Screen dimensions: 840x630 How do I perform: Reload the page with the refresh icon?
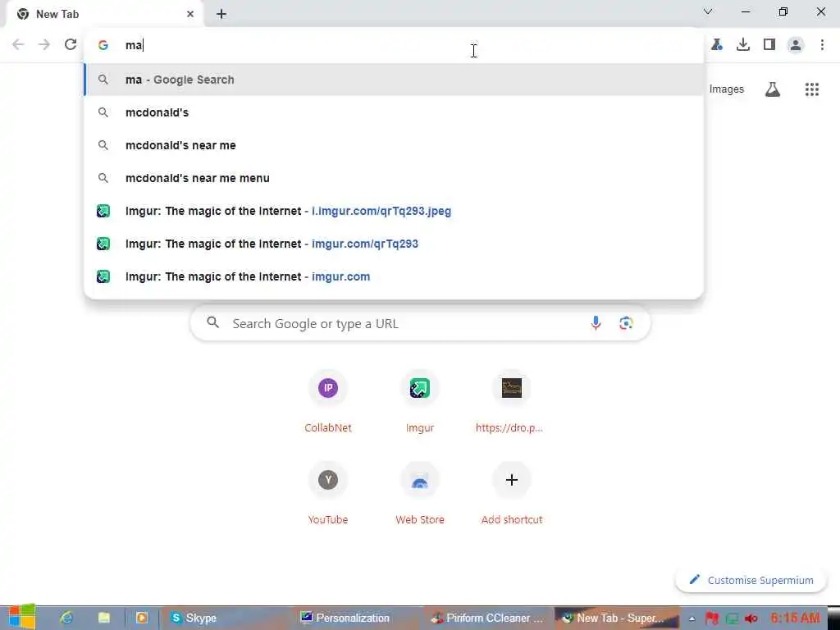[71, 44]
